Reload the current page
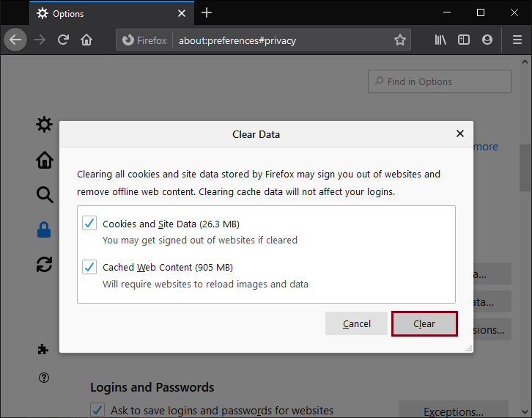Image resolution: width=532 pixels, height=418 pixels. [64, 40]
